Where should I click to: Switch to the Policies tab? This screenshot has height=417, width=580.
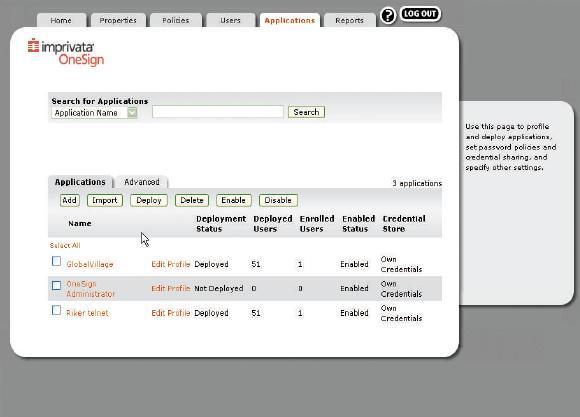click(x=176, y=20)
